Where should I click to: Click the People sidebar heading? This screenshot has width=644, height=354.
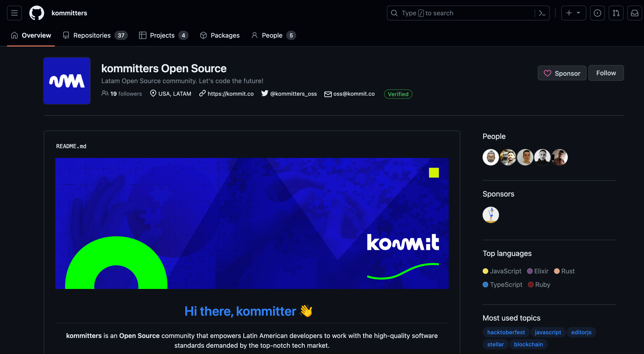494,136
